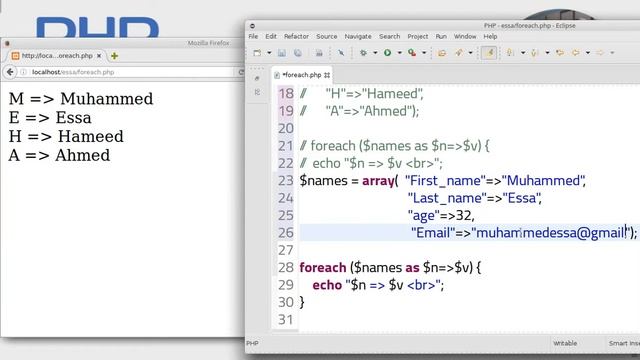Screen dimensions: 640x360
Task: Select the Firefox foreach.php browser tab
Action: point(57,56)
